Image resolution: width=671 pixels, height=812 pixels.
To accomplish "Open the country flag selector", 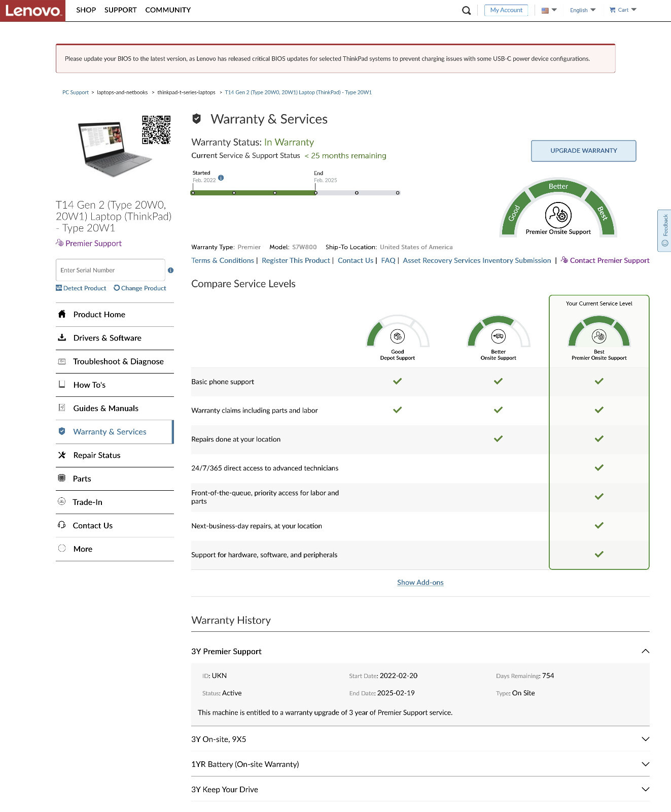I will coord(549,10).
